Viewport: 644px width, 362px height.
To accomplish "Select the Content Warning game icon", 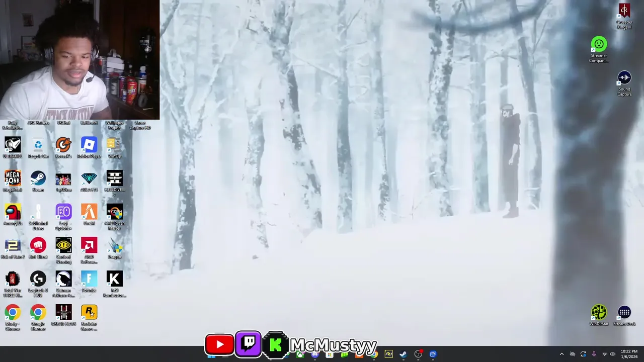I will click(x=63, y=251).
